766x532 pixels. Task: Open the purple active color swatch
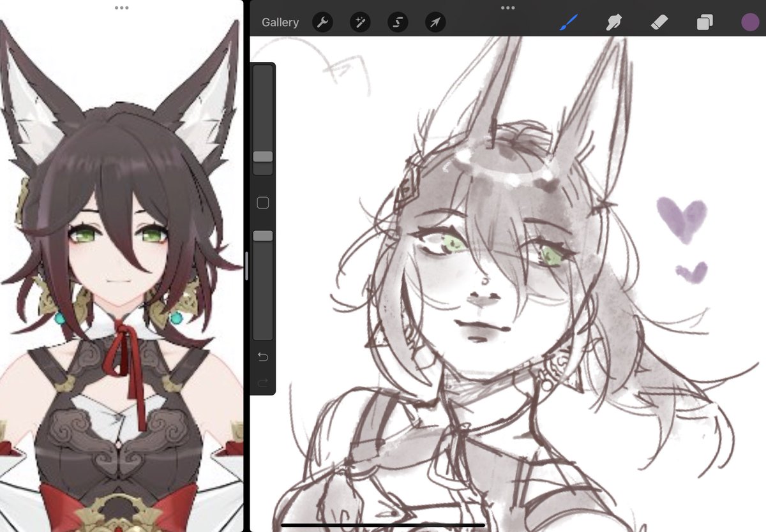click(x=750, y=22)
